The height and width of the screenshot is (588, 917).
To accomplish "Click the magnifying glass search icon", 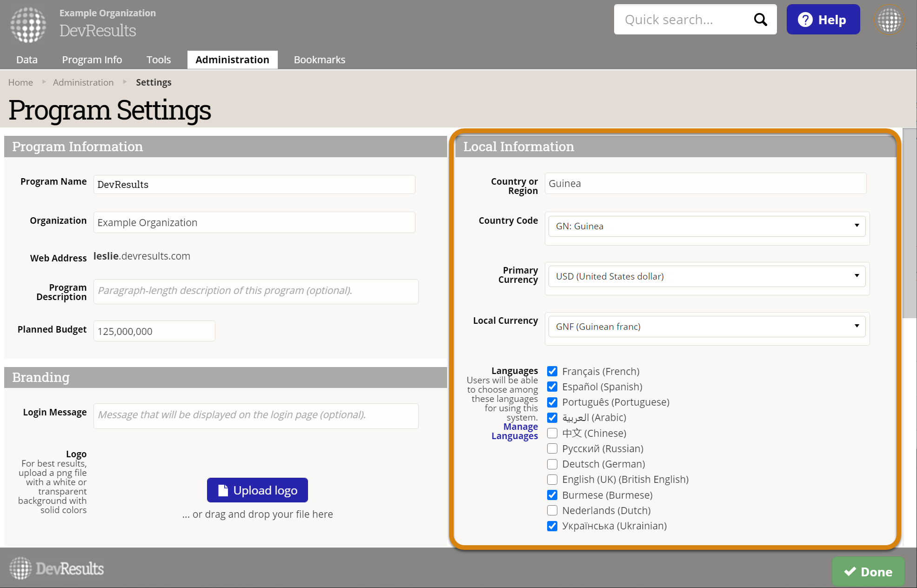I will (760, 20).
